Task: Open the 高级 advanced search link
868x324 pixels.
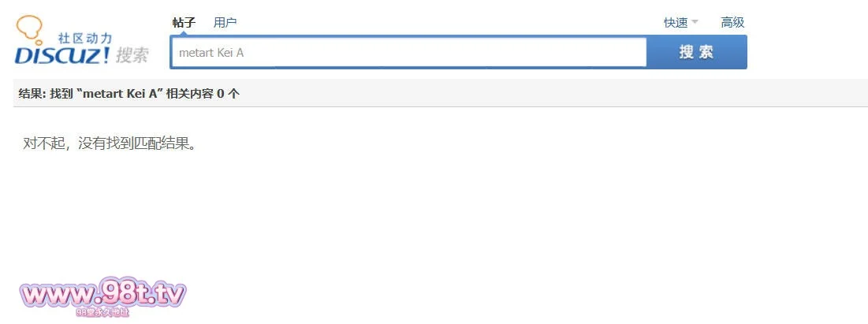Action: [732, 23]
